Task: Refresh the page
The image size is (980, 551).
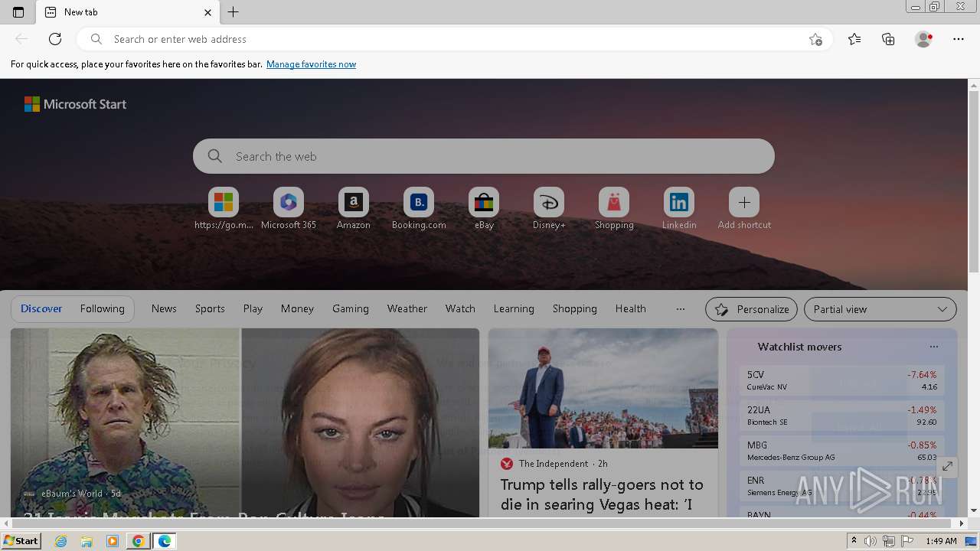Action: tap(55, 39)
